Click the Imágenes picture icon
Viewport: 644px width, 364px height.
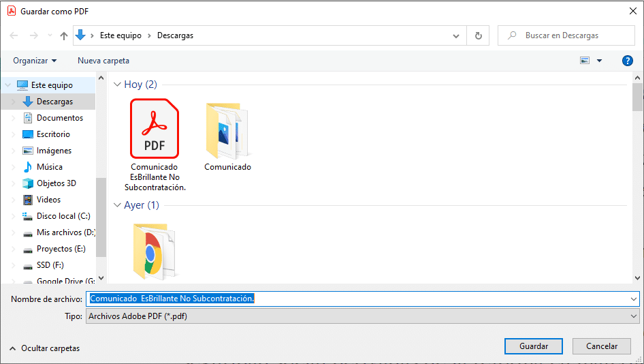point(27,151)
